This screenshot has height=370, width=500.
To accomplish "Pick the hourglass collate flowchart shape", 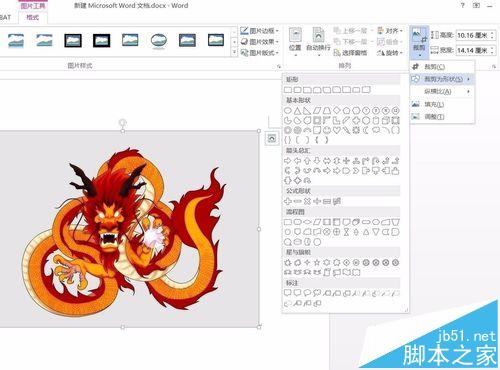I will pos(346,232).
